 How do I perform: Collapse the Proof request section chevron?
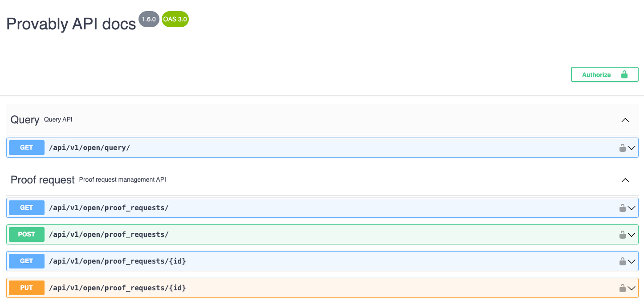625,180
